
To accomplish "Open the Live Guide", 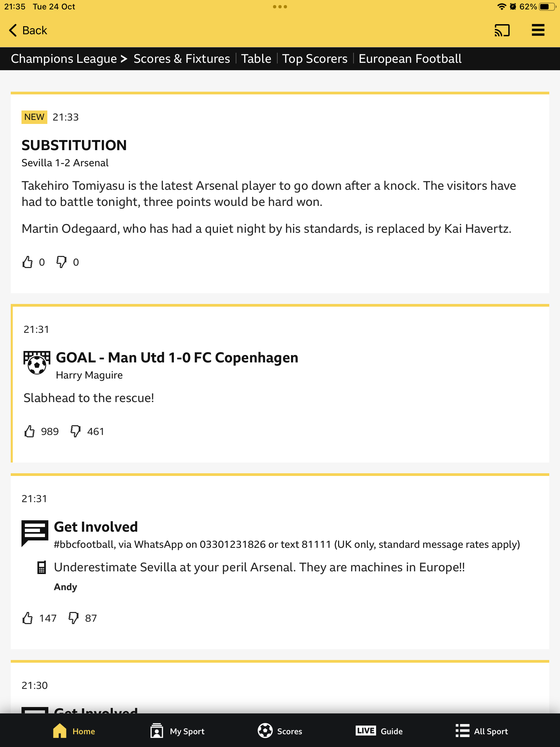I will (379, 731).
